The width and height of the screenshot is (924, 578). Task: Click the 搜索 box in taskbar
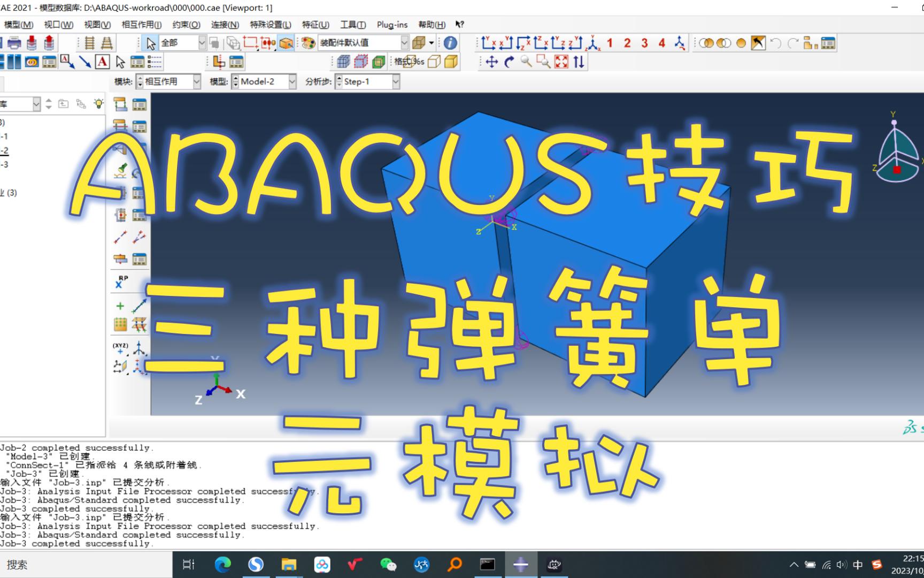click(x=86, y=565)
